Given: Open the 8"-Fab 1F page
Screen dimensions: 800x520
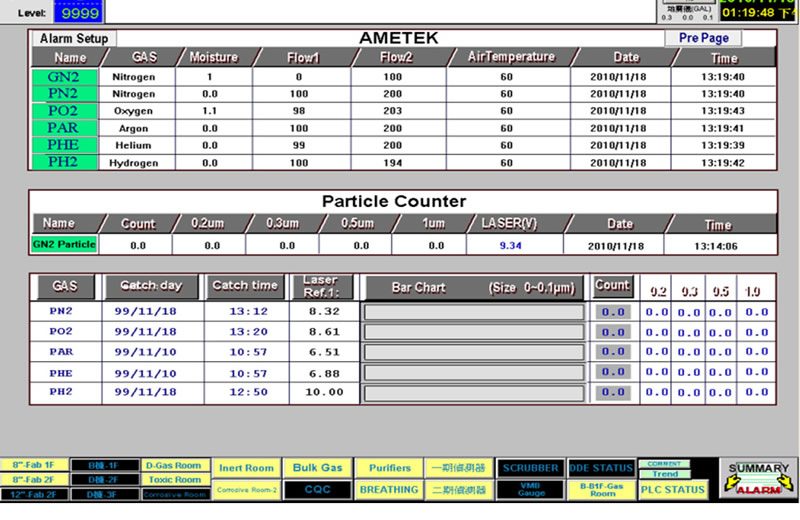Looking at the screenshot, I should pyautogui.click(x=34, y=465).
